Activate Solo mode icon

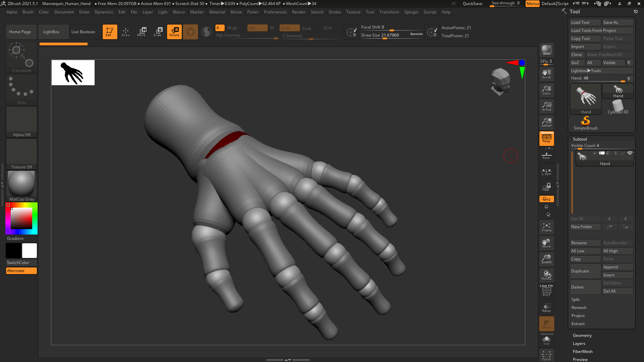coord(546,341)
